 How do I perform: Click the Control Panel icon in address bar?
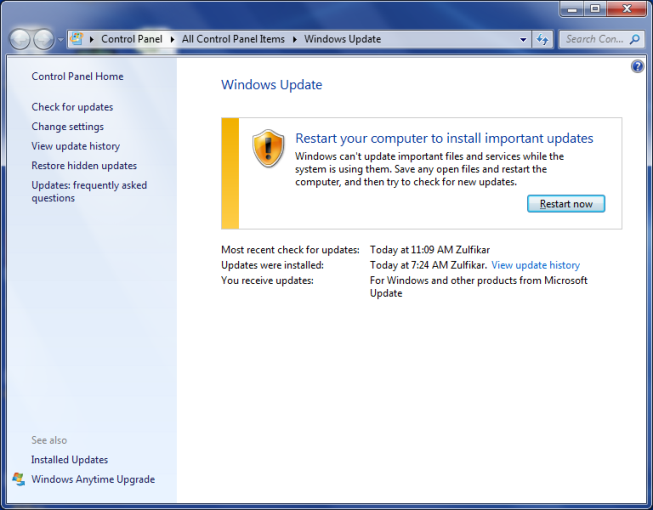point(77,39)
